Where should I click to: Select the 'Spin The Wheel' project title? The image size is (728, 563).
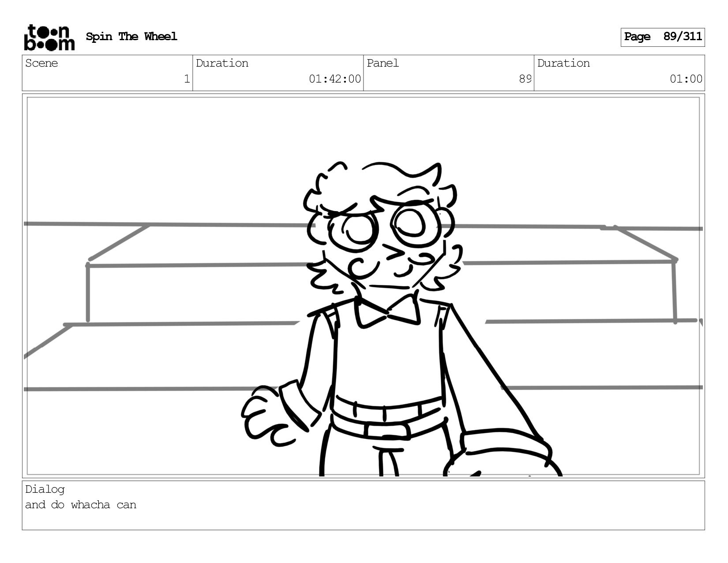[131, 37]
